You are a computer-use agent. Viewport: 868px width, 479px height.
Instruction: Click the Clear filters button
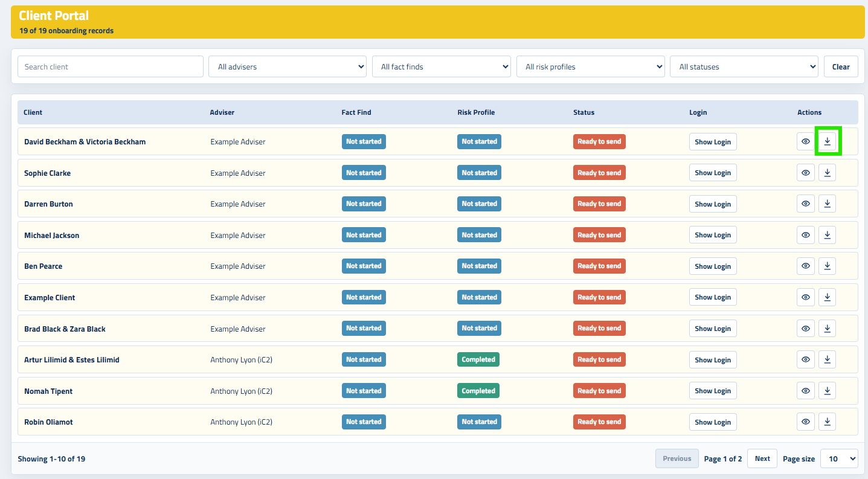pyautogui.click(x=841, y=66)
